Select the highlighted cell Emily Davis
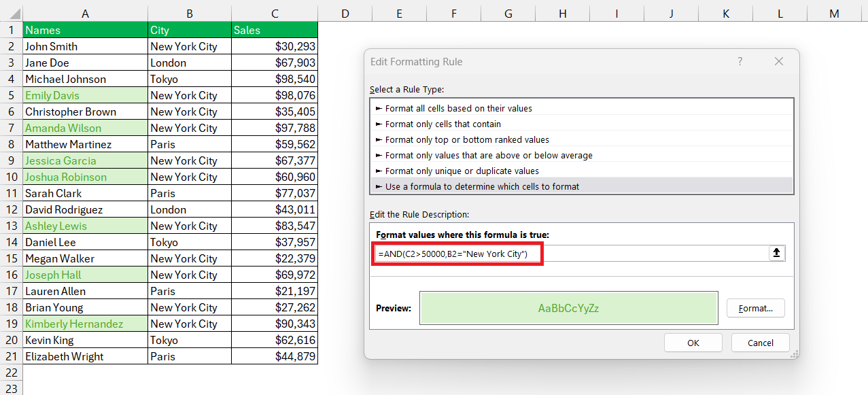The height and width of the screenshot is (395, 868). pos(85,95)
